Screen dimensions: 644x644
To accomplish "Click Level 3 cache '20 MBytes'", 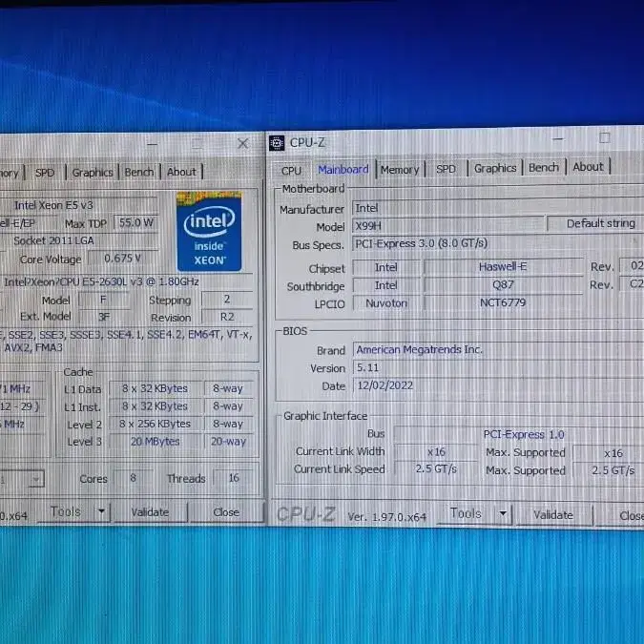I will pyautogui.click(x=155, y=441).
